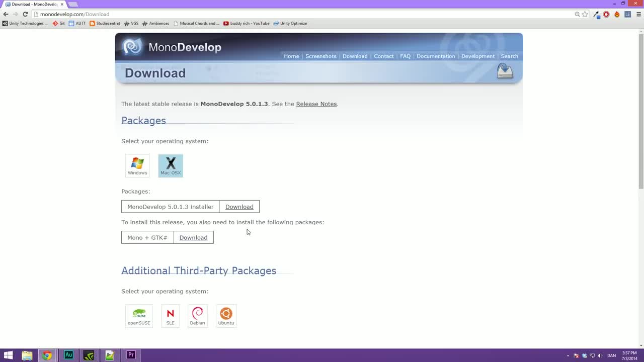Open the Release Notes link
This screenshot has height=362, width=644.
coord(316,104)
